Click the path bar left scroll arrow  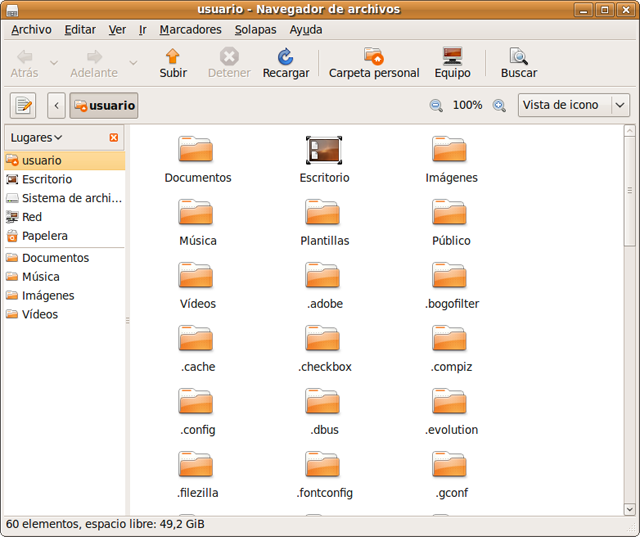(x=57, y=105)
